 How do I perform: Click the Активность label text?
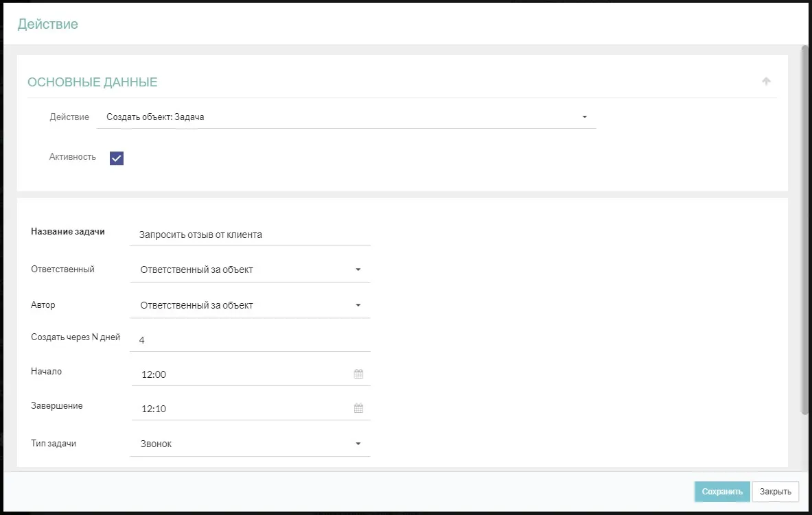[x=73, y=157]
